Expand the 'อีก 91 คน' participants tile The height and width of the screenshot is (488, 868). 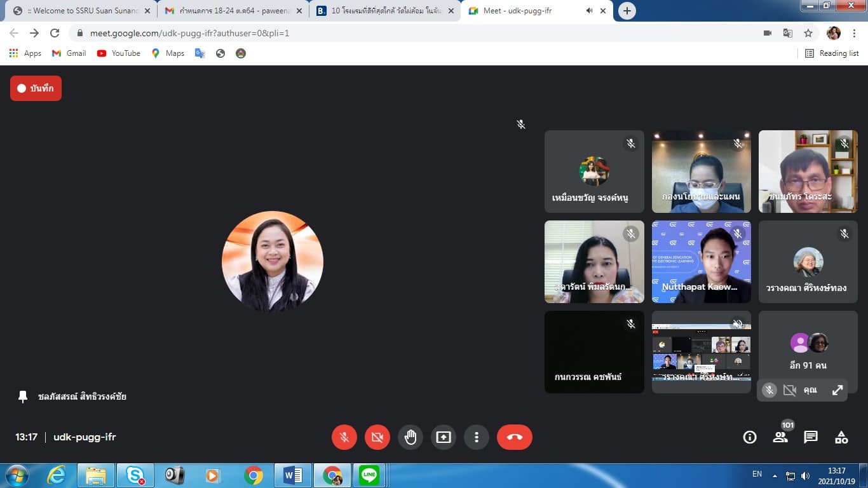[808, 351]
